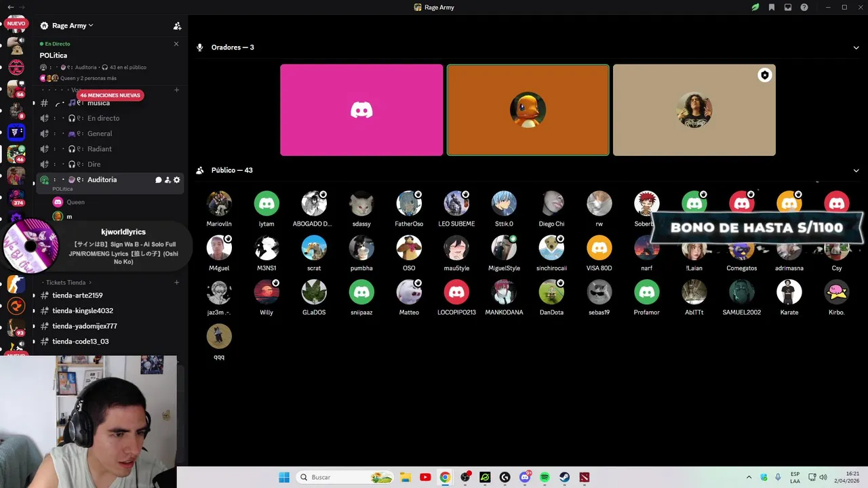Open Auditoria channel settings gear

tap(177, 180)
